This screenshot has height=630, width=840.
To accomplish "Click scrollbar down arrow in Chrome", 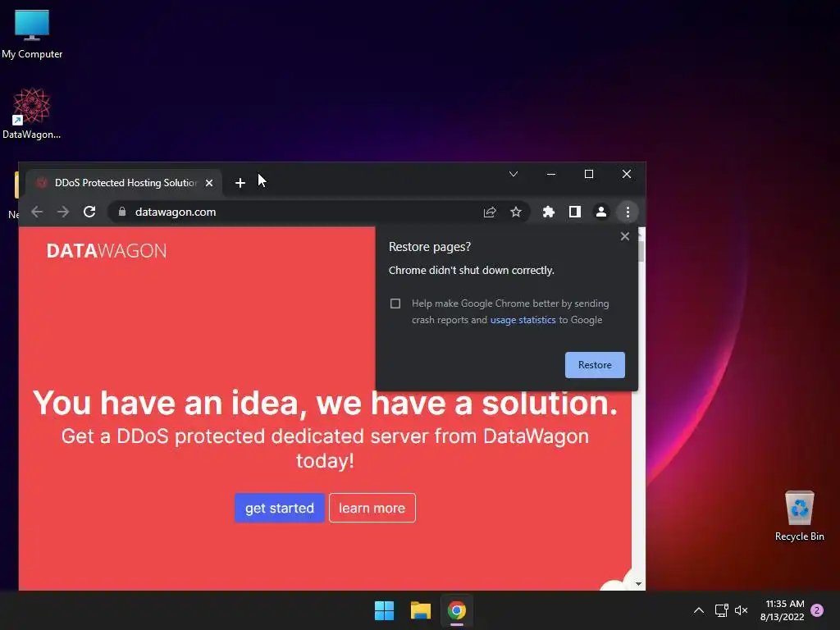I will coord(638,584).
